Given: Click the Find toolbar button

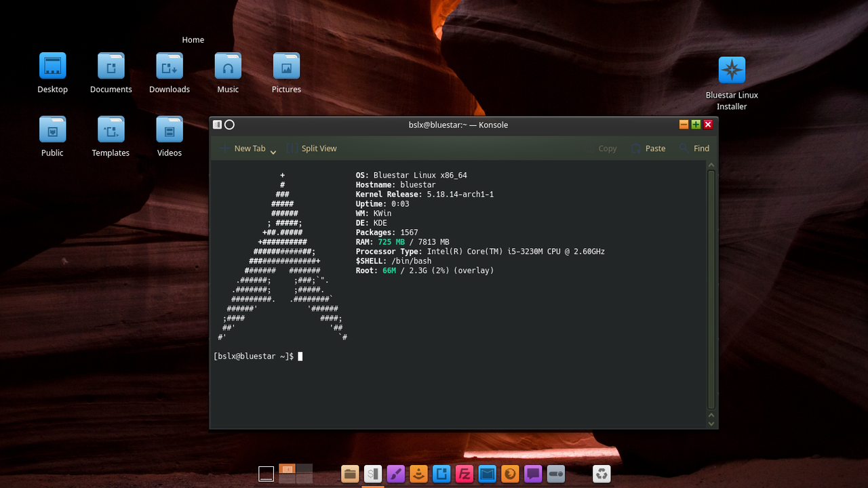Looking at the screenshot, I should (x=694, y=148).
